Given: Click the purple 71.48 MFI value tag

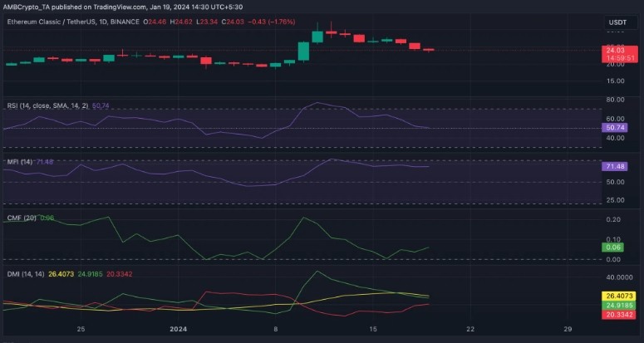Looking at the screenshot, I should click(617, 167).
